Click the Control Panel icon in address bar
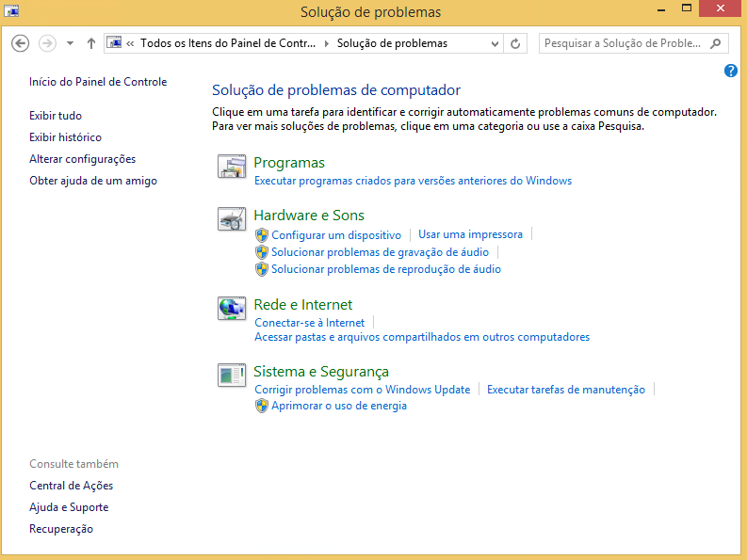Screen dimensions: 747x560 pyautogui.click(x=114, y=43)
